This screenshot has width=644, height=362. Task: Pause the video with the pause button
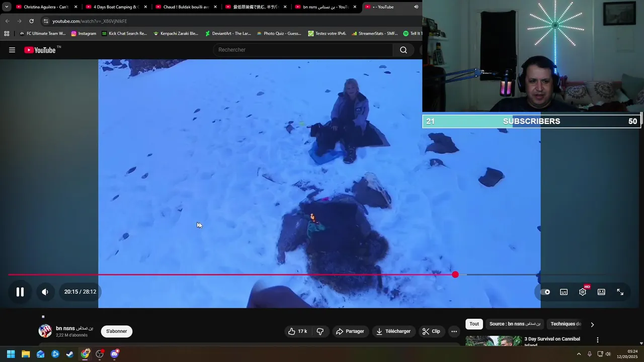20,292
